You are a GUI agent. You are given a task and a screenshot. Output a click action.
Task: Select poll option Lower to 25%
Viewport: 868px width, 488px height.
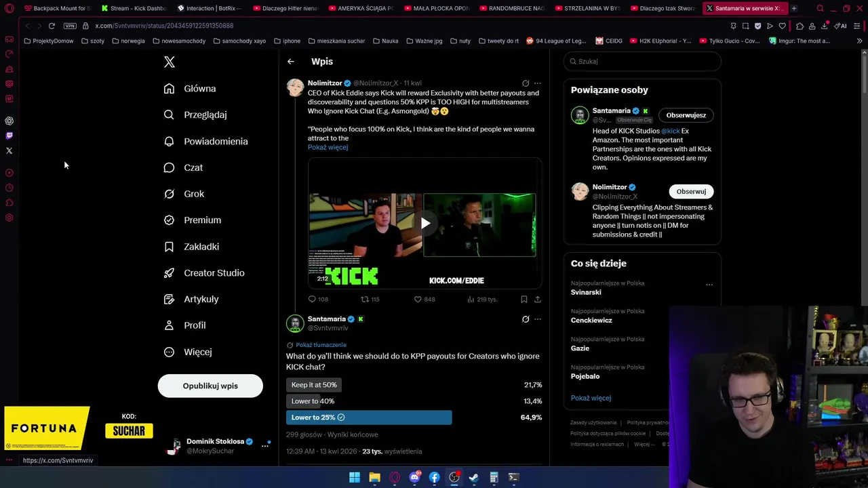click(x=369, y=418)
